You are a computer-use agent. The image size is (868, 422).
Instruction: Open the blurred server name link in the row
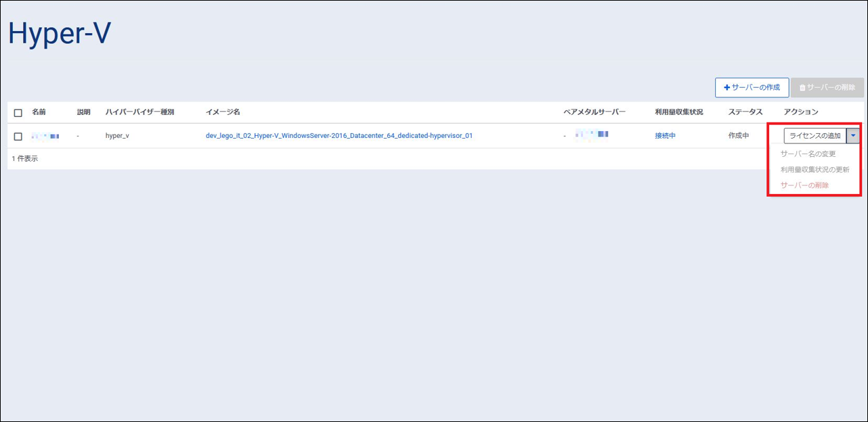pos(45,136)
